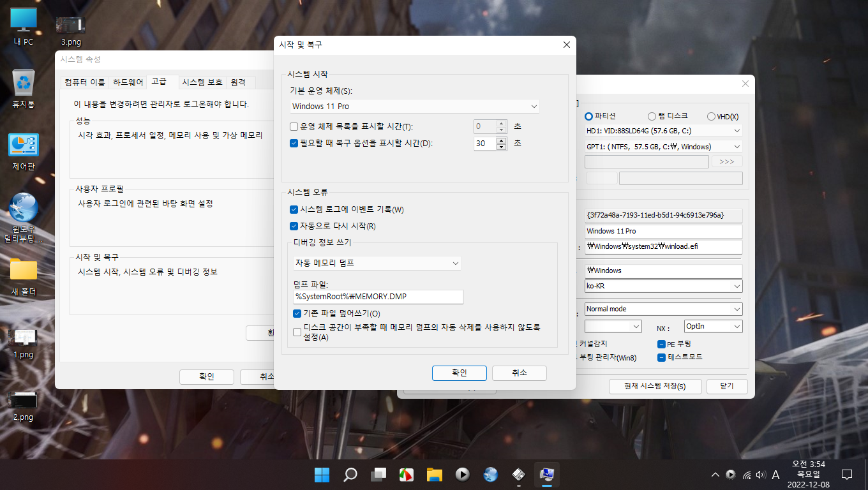Viewport: 868px width, 490px height.
Task: Open the network Wi-Fi tray icon
Action: pos(745,475)
